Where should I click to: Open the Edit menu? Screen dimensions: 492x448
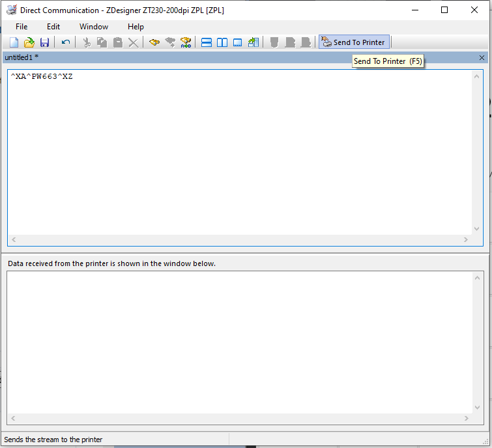coord(53,27)
